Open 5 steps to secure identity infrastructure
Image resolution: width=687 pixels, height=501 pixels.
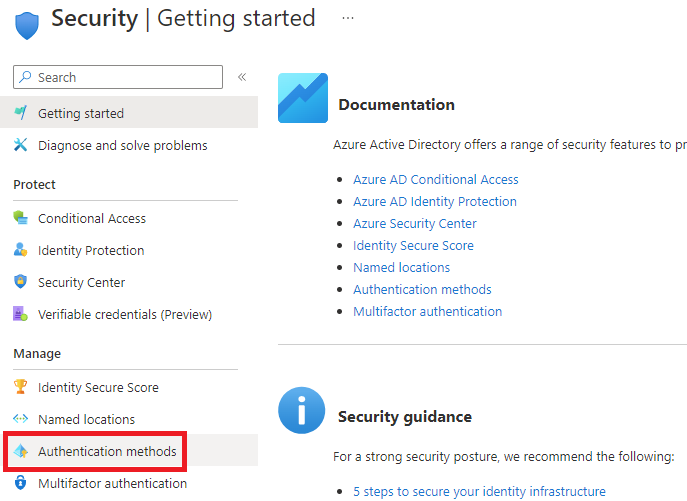pos(479,491)
